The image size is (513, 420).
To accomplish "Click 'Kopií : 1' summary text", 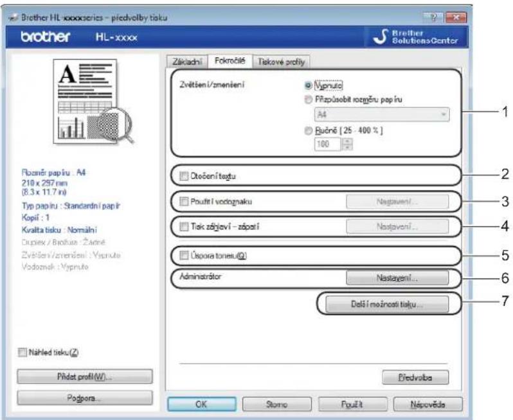I will [x=35, y=218].
